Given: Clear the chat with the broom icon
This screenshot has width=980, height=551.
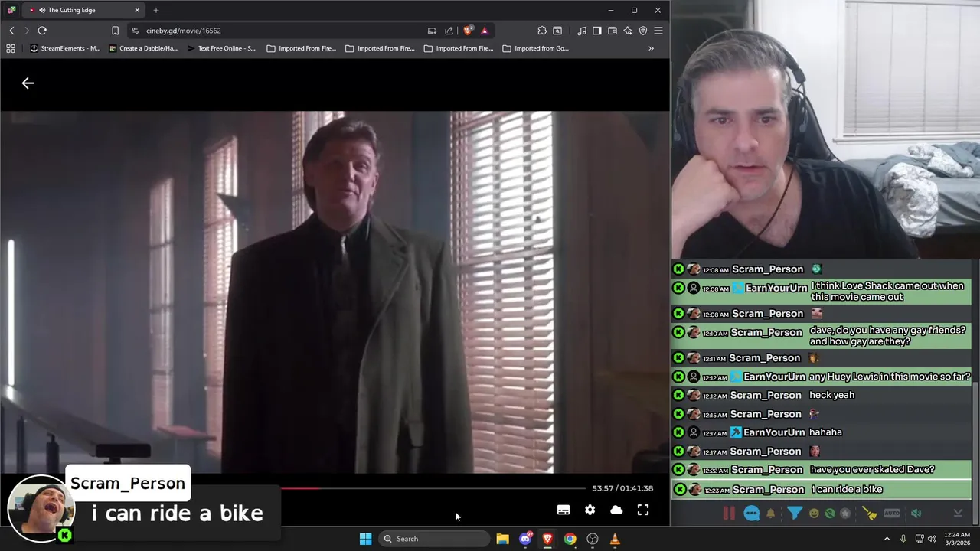Looking at the screenshot, I should [869, 514].
